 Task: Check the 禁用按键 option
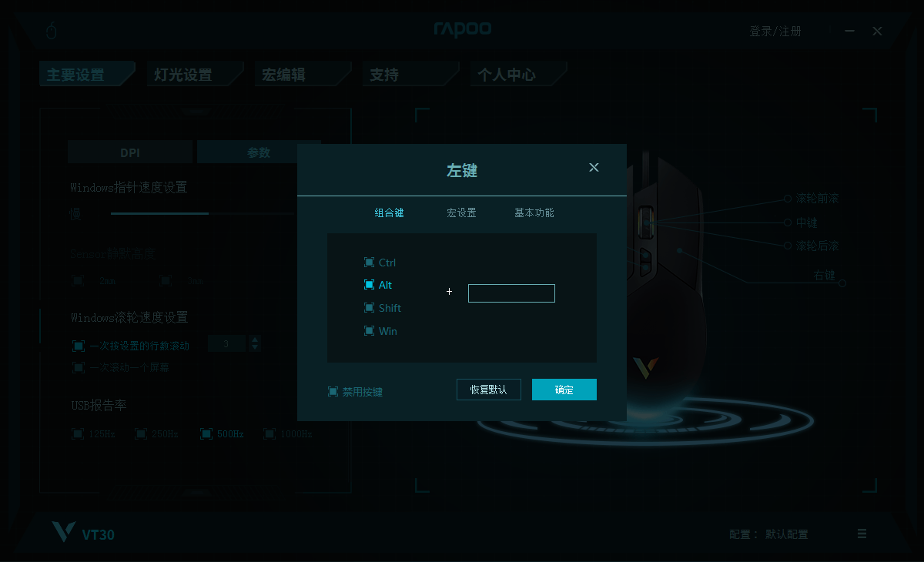pos(333,392)
